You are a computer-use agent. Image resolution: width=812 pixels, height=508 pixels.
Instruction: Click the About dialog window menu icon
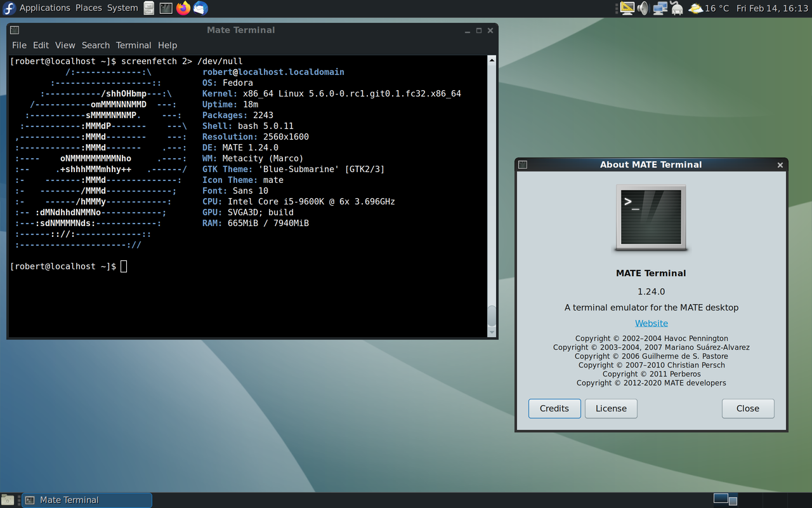pos(523,164)
